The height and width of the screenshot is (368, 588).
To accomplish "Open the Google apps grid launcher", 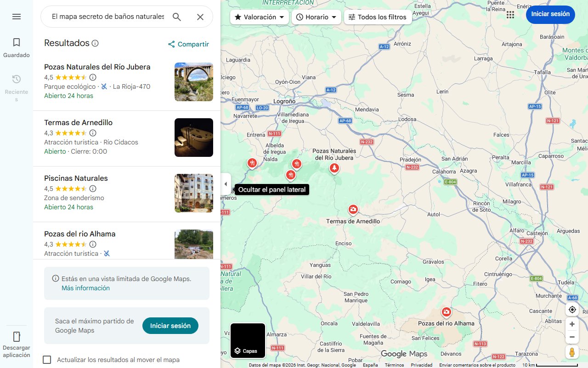I will tap(510, 15).
